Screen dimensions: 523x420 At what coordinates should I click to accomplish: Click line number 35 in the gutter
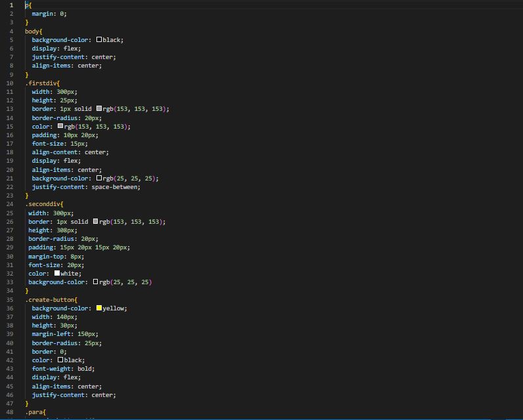10,299
